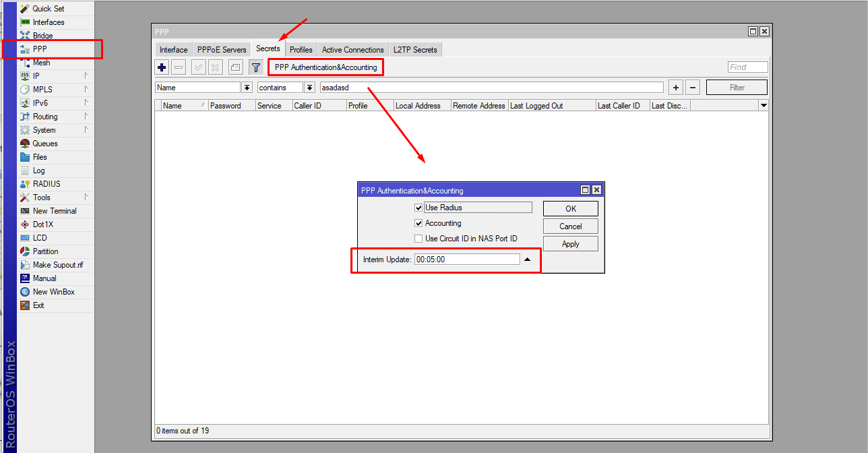
Task: Collapse the Interim Update field arrow
Action: [528, 260]
